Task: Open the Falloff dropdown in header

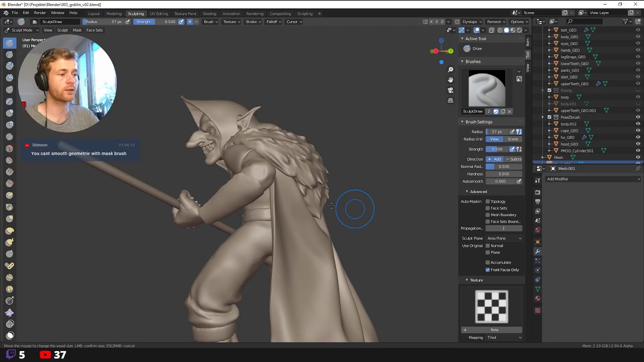Action: coord(273,22)
